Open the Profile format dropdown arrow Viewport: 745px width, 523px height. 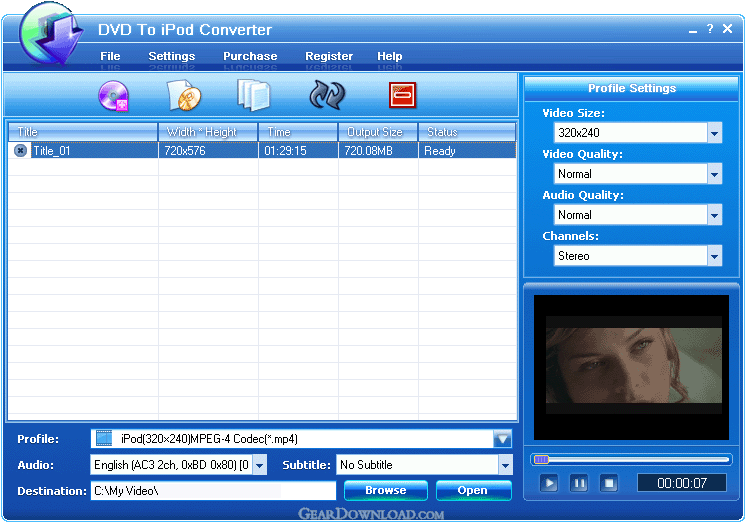point(503,439)
